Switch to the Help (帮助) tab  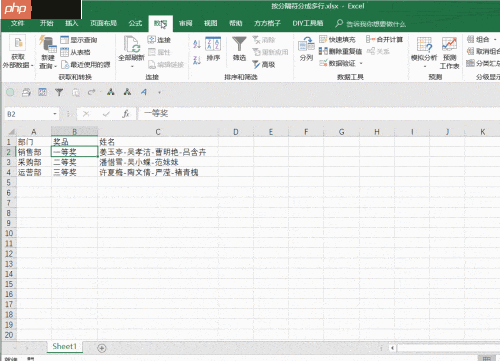pos(235,23)
